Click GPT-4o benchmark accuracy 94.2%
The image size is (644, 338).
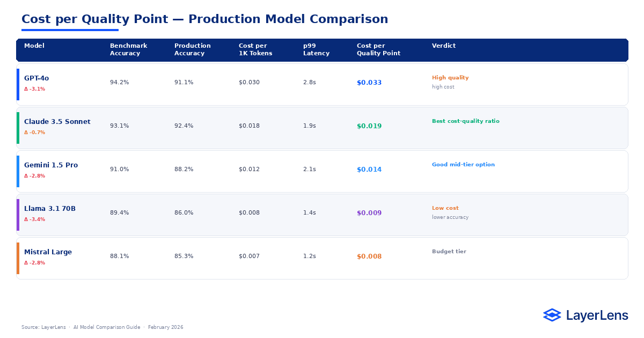120,83
